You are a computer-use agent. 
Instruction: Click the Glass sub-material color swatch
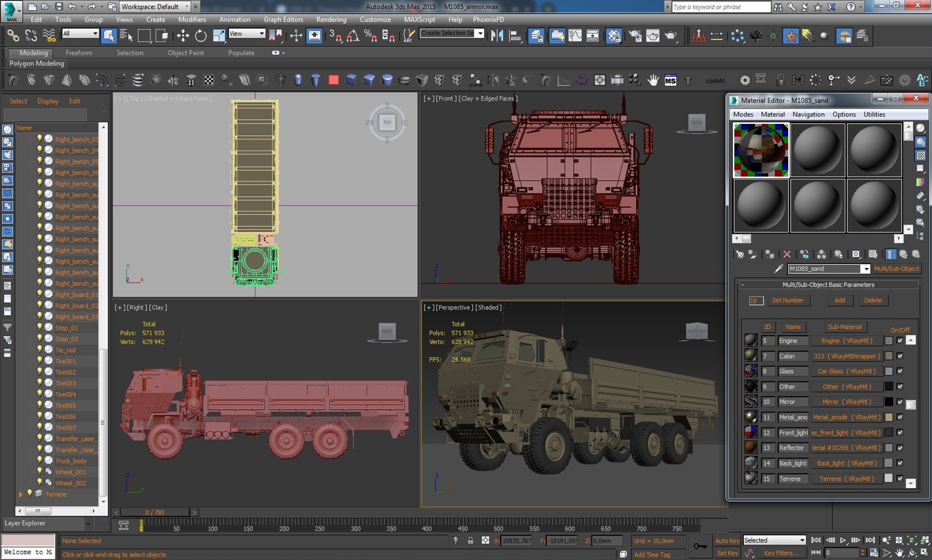tap(889, 371)
